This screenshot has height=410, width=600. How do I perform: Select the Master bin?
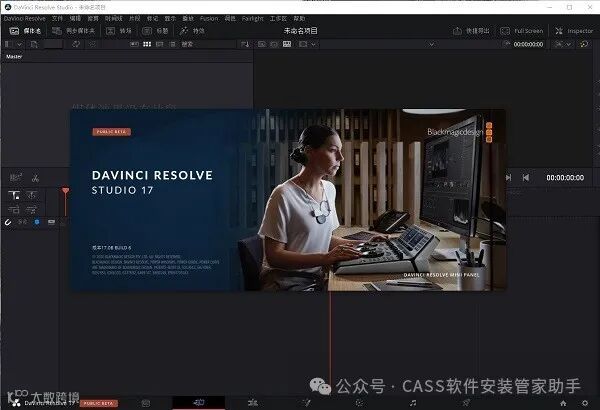pyautogui.click(x=14, y=56)
